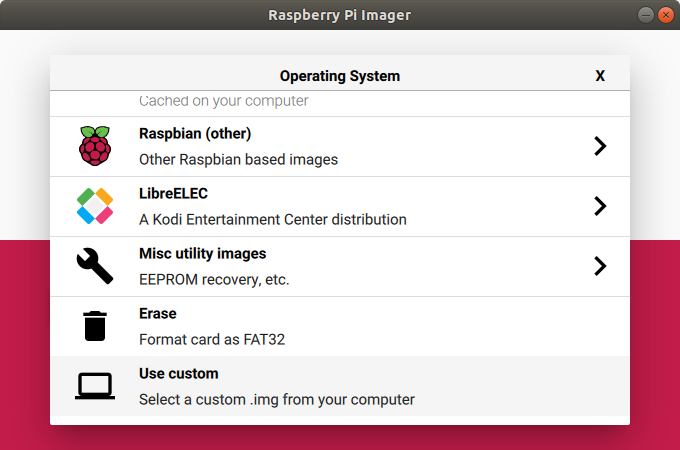
Task: Click the laptop icon for custom image
Action: pos(95,386)
